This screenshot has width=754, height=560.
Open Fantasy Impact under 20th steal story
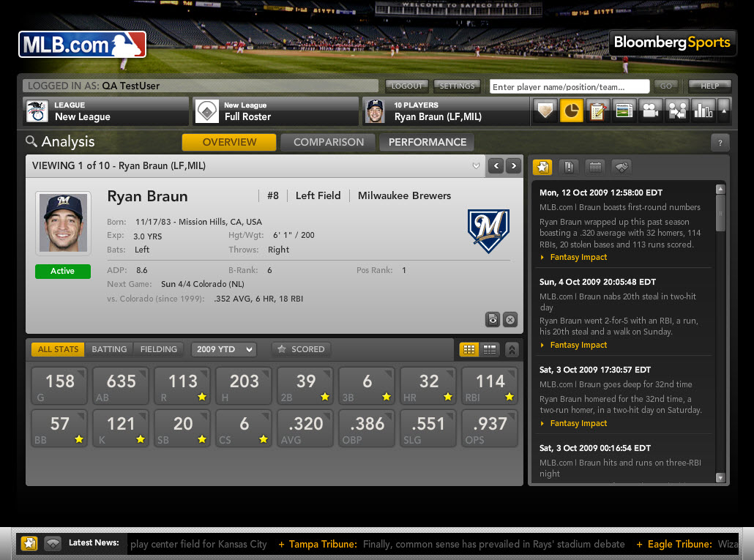[x=578, y=345]
